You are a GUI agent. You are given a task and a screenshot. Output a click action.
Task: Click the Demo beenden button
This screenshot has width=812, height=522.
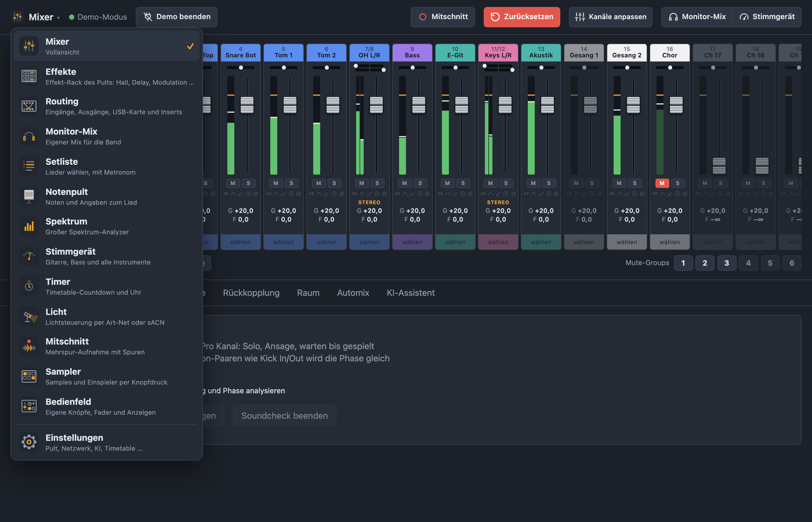pos(177,17)
